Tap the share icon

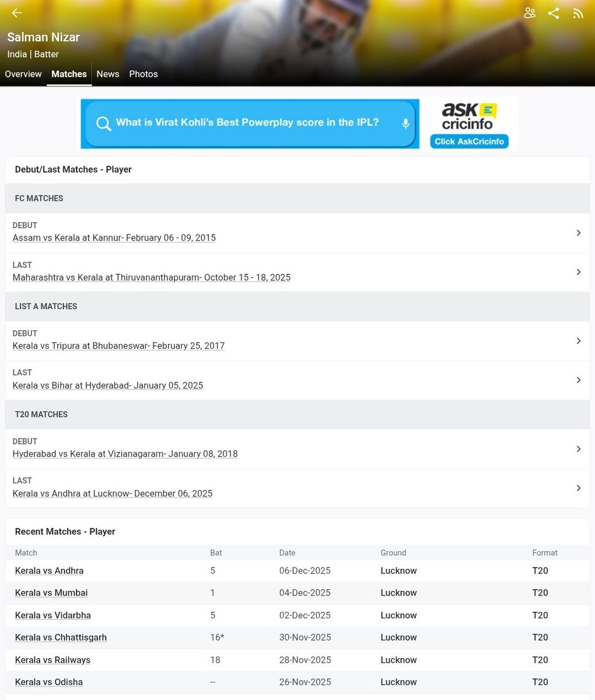coord(554,13)
